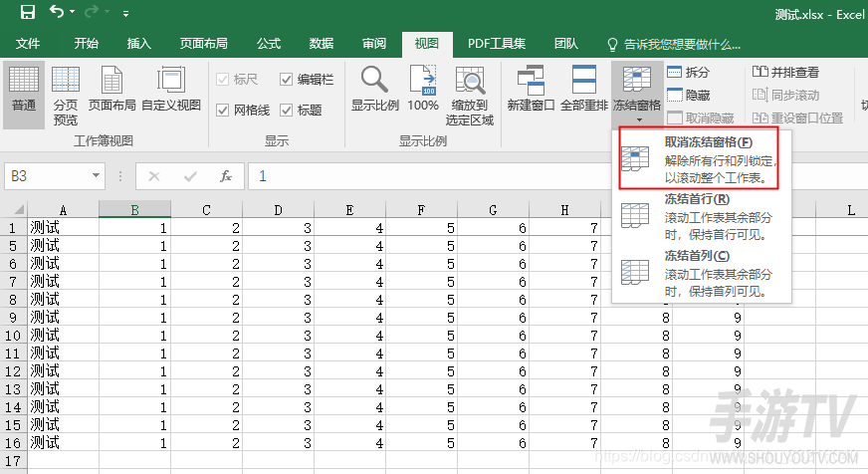
Task: Click 取消隐藏 unhide window
Action: click(x=700, y=118)
